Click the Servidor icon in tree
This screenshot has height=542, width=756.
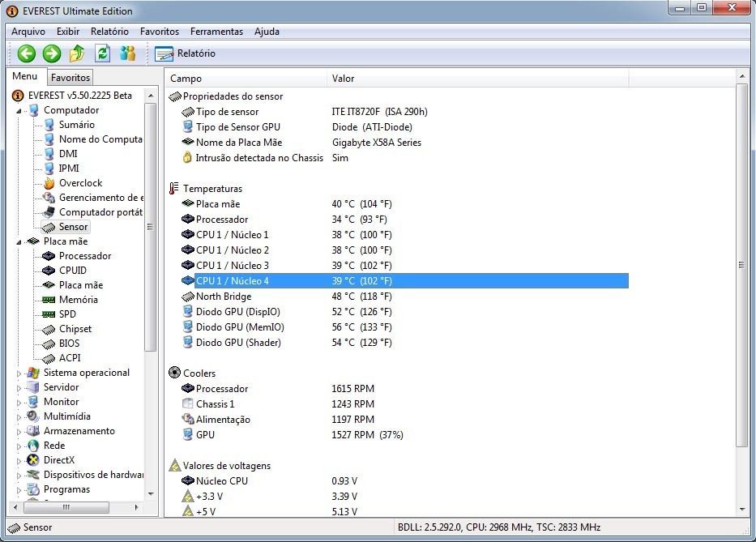(x=33, y=387)
